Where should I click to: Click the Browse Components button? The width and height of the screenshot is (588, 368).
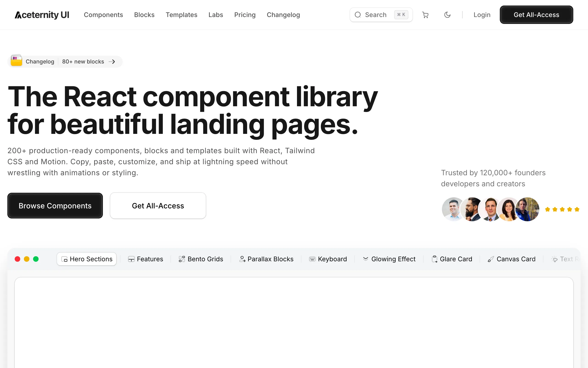pos(55,206)
